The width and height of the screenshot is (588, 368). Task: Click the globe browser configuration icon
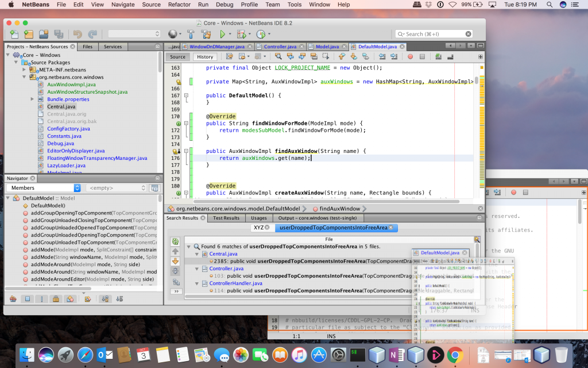click(172, 34)
